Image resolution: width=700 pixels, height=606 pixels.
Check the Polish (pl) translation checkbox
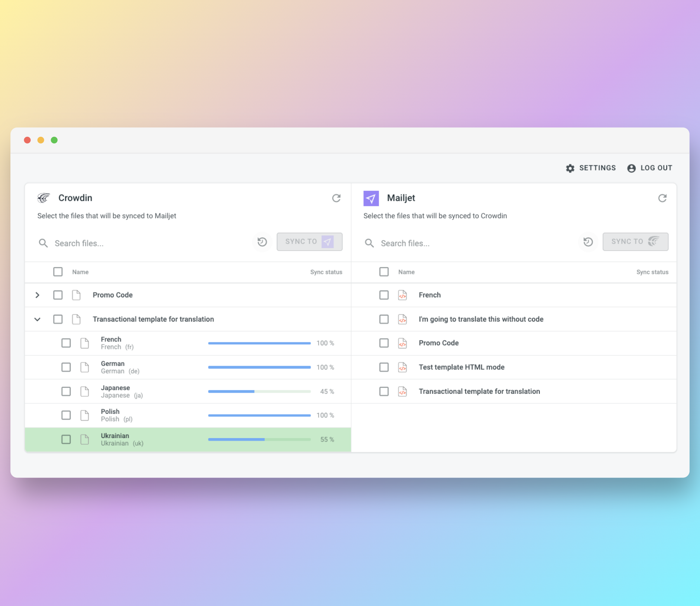tap(66, 416)
